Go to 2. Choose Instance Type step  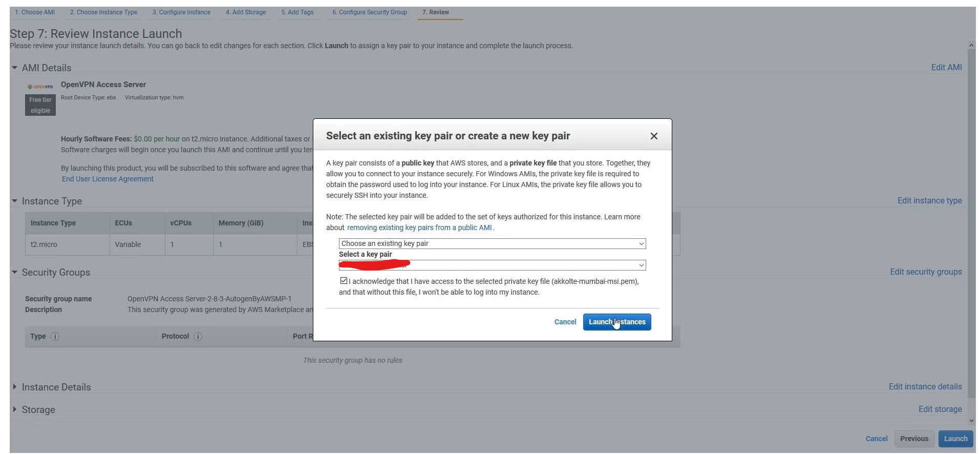point(103,12)
